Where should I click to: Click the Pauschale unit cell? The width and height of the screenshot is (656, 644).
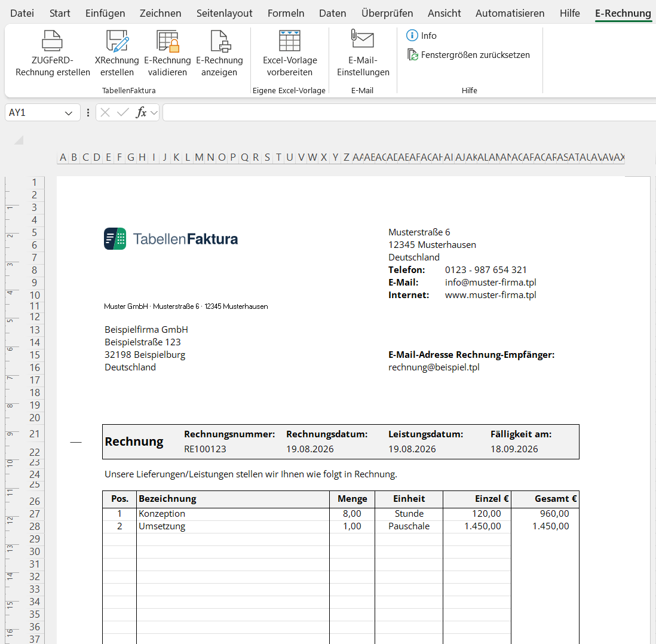[409, 526]
